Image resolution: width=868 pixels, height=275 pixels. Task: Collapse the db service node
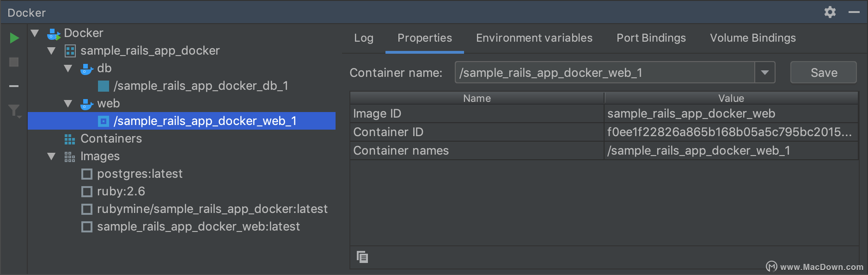click(x=68, y=69)
